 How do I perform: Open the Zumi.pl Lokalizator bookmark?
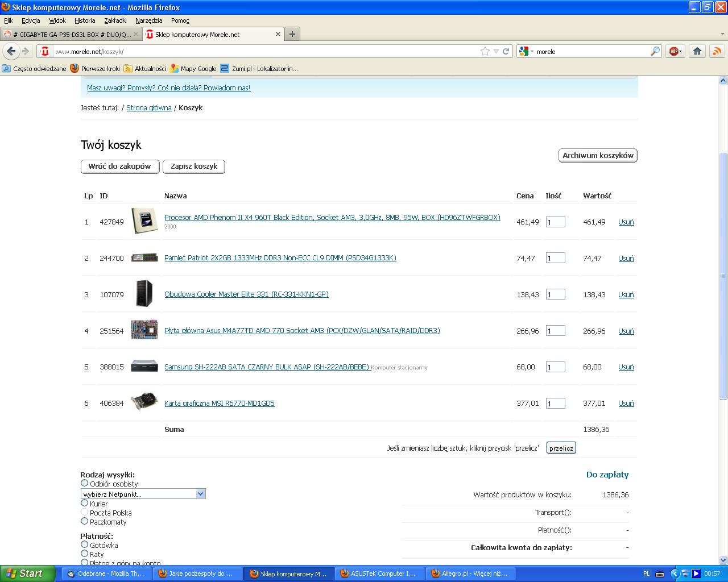tap(259, 68)
